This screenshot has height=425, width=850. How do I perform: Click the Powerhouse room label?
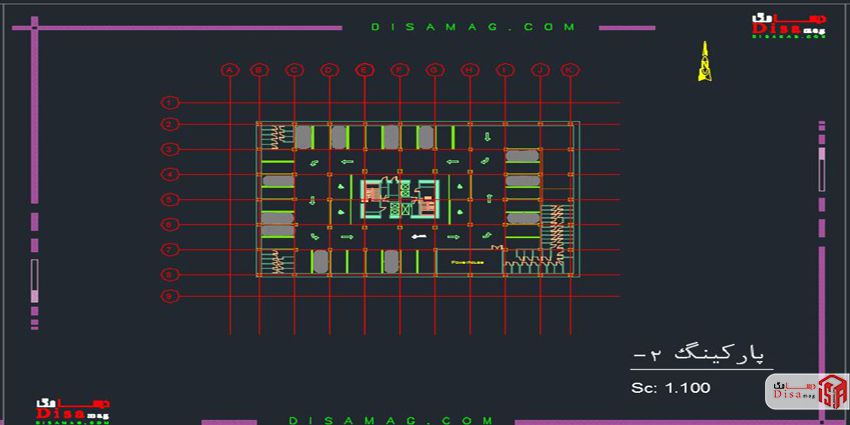coord(467,262)
